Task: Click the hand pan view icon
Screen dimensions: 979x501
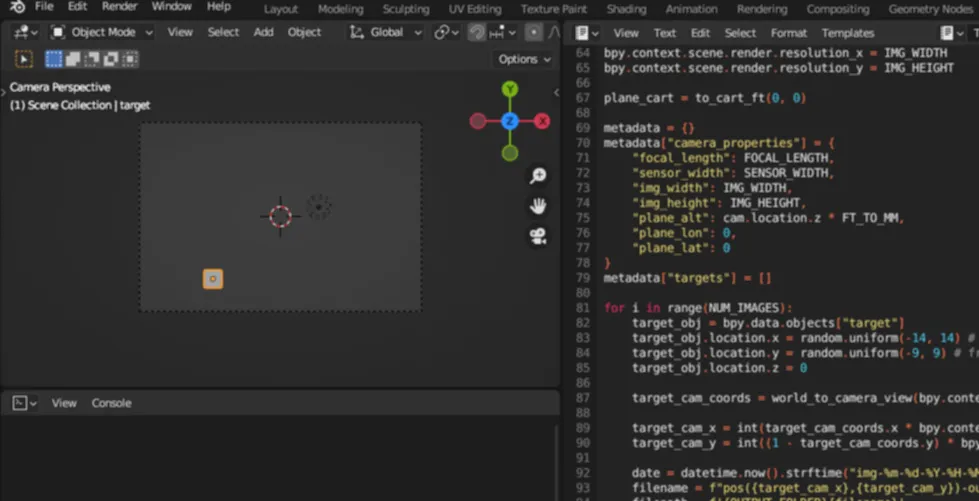Action: click(538, 206)
